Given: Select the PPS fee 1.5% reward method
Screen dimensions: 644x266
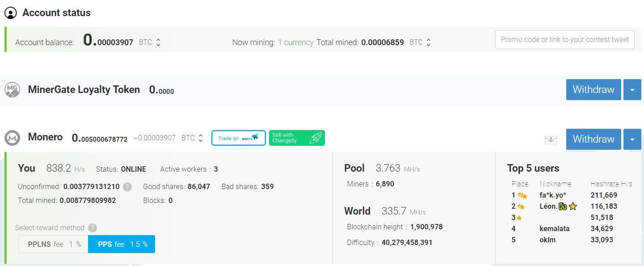Looking at the screenshot, I should tap(122, 245).
